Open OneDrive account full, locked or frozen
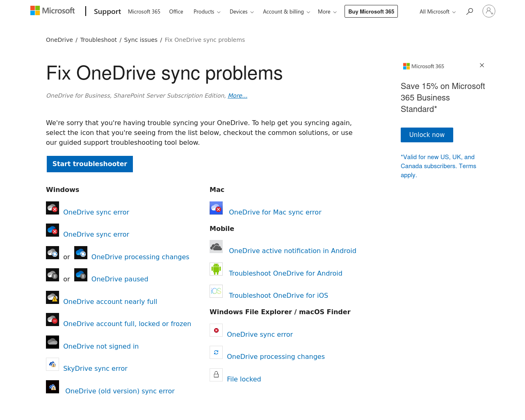The width and height of the screenshot is (525, 420). tap(127, 324)
